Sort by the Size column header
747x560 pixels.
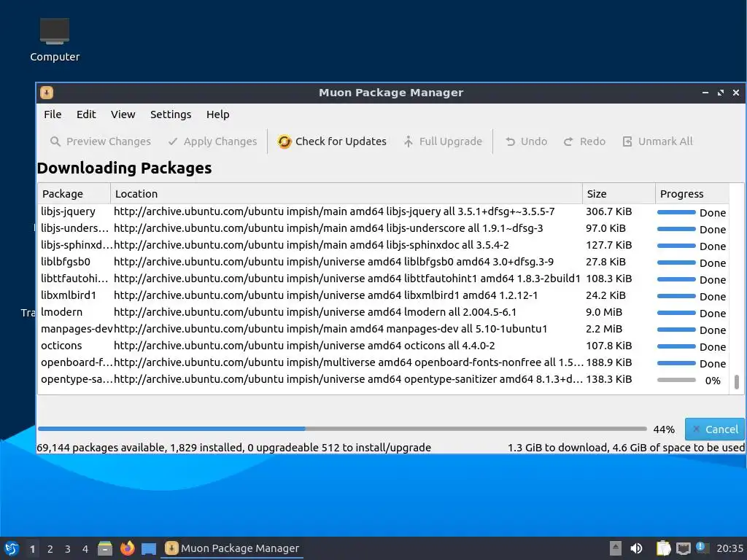[x=619, y=194]
